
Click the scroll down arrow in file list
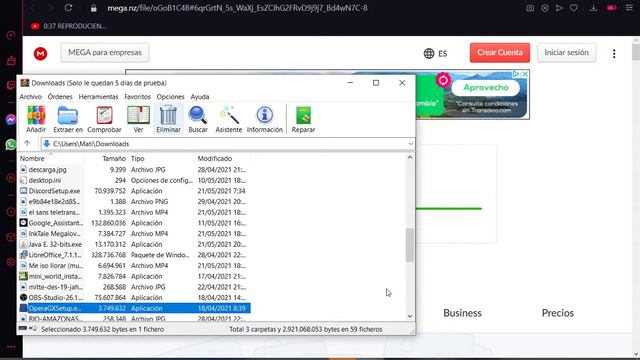tap(410, 316)
